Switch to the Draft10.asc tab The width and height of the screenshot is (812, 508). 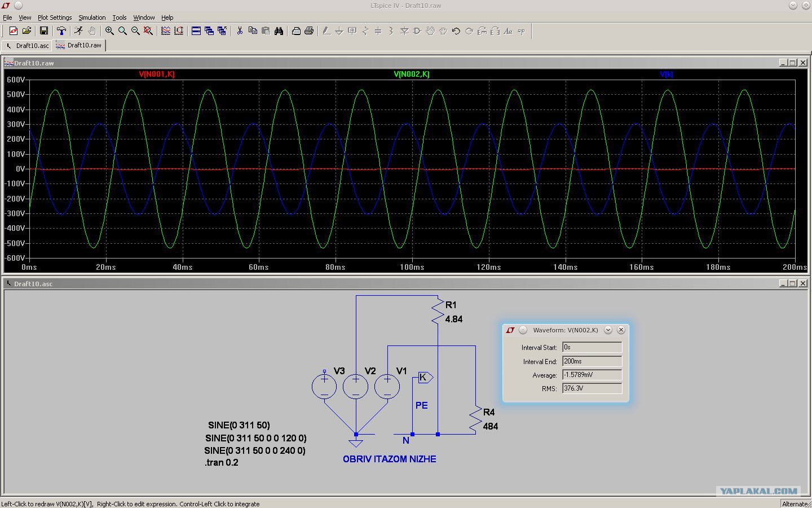(27, 46)
